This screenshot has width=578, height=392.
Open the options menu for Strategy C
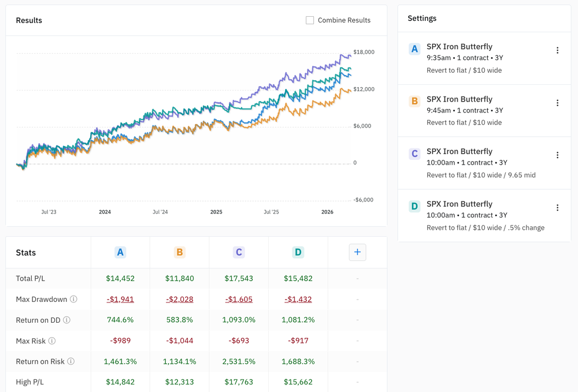tap(558, 155)
